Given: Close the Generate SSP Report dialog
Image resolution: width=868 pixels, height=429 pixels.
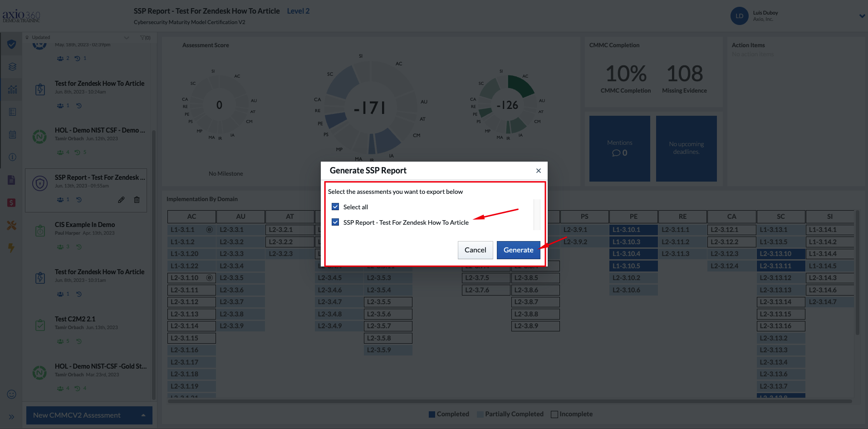Looking at the screenshot, I should 538,171.
